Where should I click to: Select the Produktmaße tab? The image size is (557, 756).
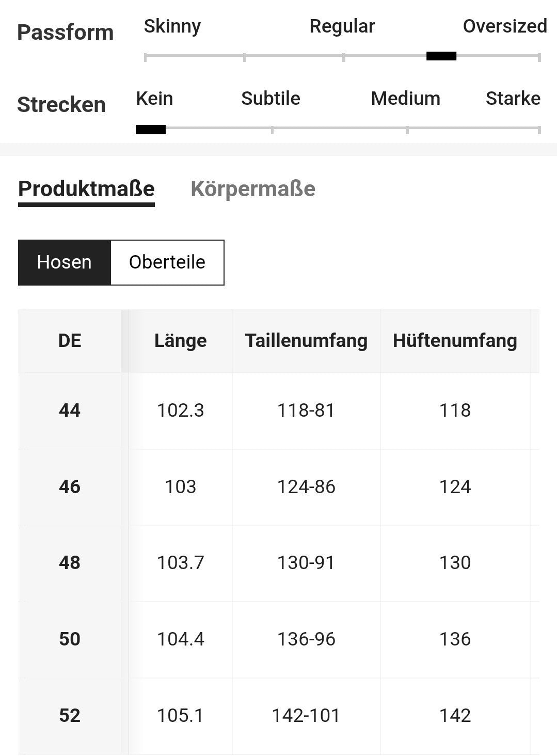pos(86,189)
